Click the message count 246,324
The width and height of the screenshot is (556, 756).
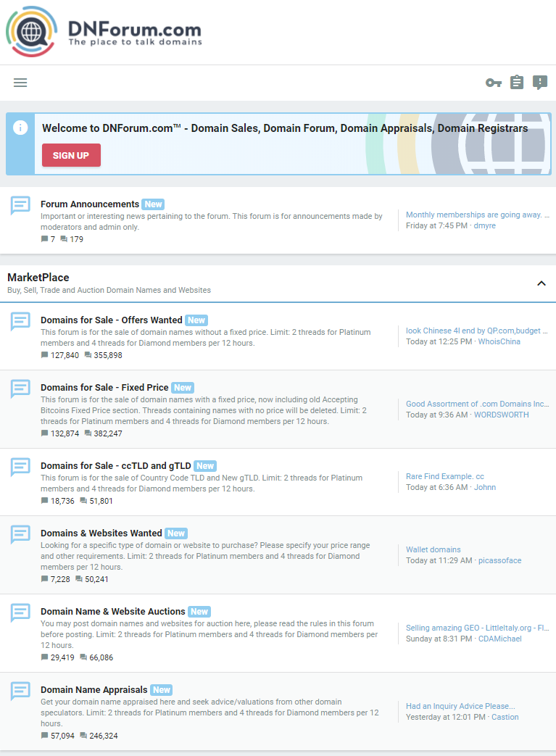pyautogui.click(x=104, y=736)
